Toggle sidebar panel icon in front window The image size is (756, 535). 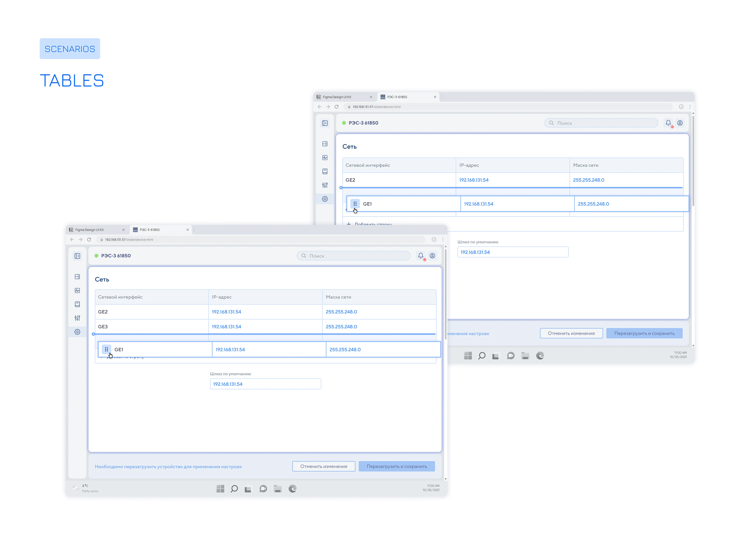77,256
